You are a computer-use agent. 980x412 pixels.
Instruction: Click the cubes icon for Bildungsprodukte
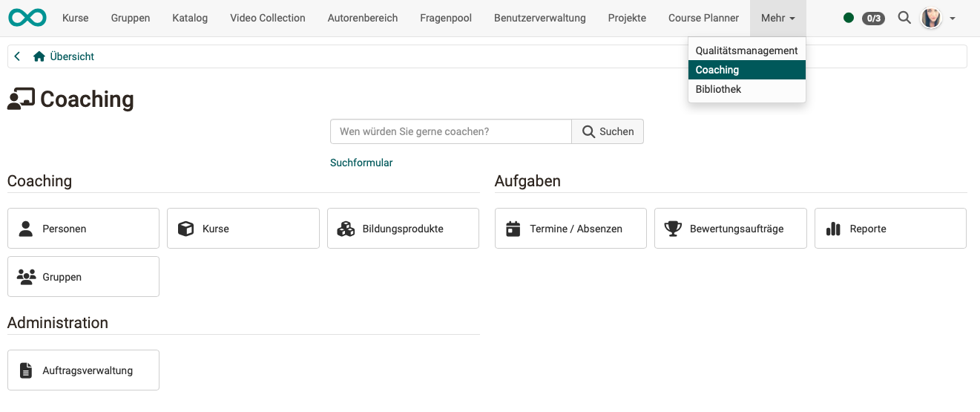346,229
